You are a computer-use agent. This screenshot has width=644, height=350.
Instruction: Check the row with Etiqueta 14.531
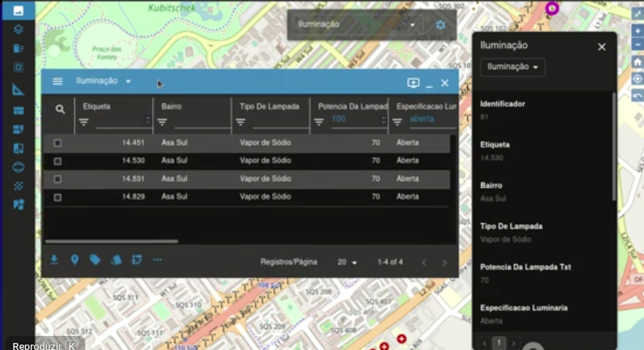pos(57,179)
